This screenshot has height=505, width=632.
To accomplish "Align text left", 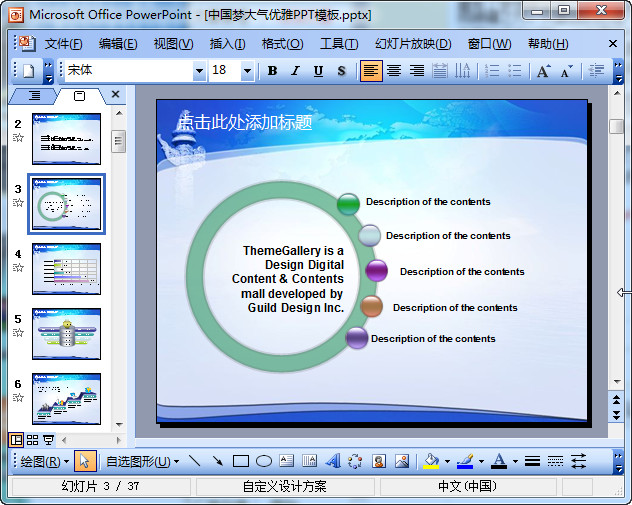I will tap(371, 71).
